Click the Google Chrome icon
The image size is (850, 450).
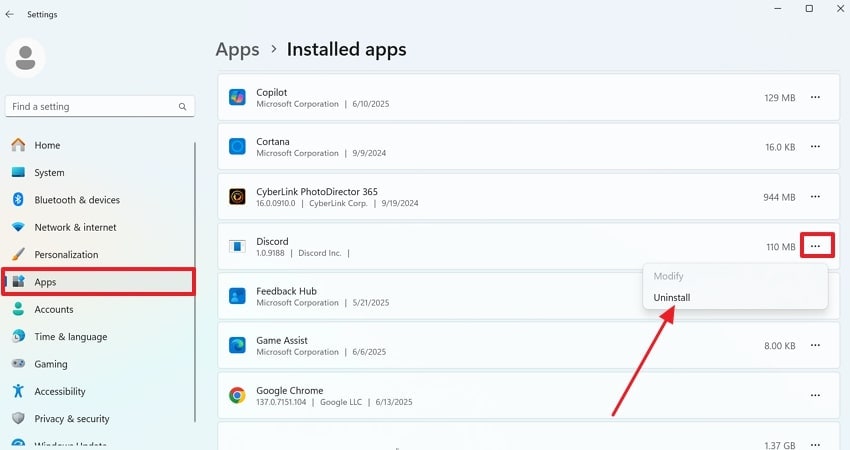(237, 395)
